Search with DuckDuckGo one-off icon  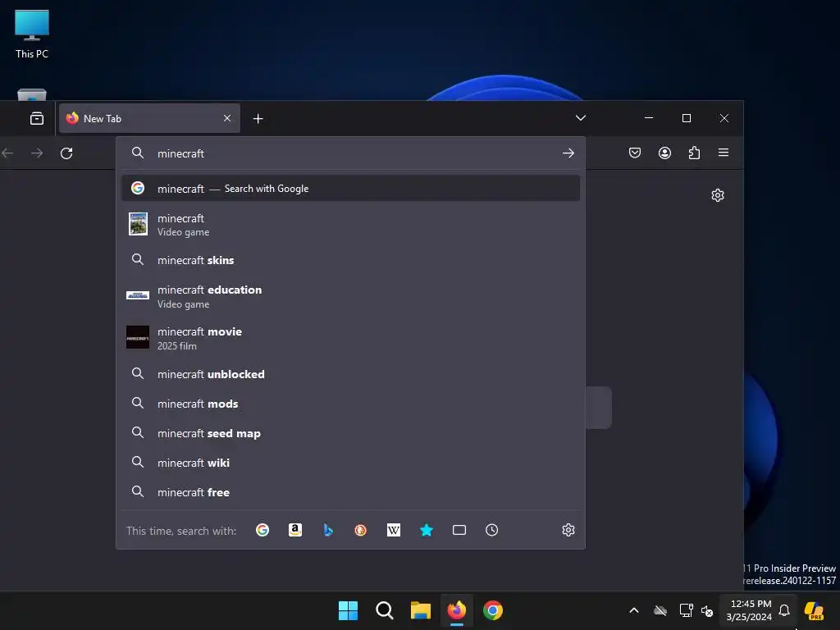coord(361,530)
